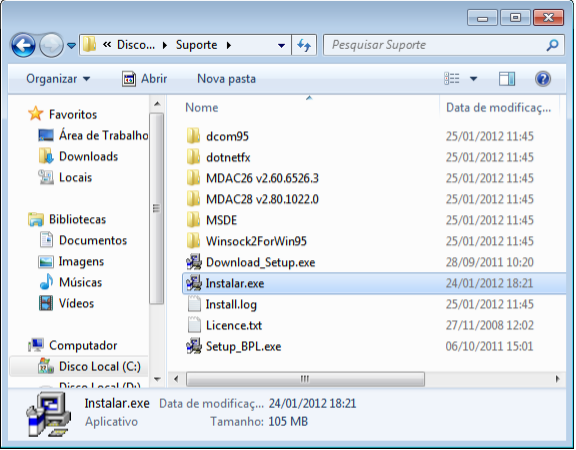Screen dimensions: 576x450
Task: Open the recent pages dropdown arrow
Action: [x=71, y=46]
